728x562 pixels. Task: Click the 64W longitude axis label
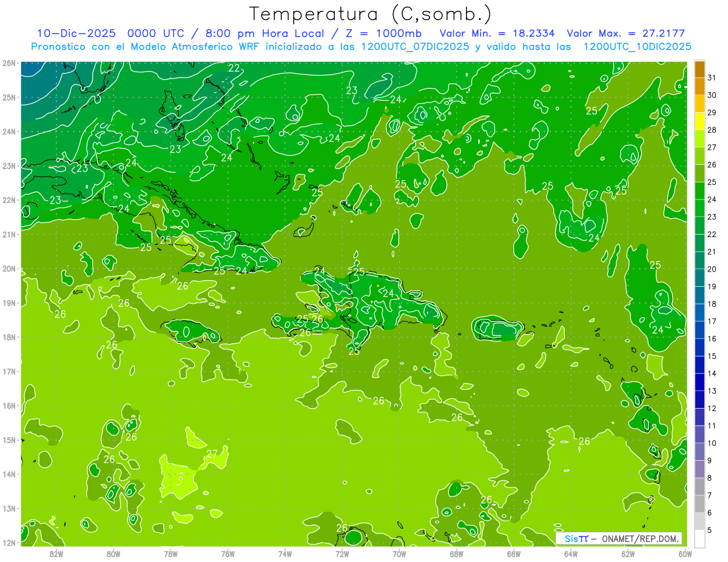570,554
